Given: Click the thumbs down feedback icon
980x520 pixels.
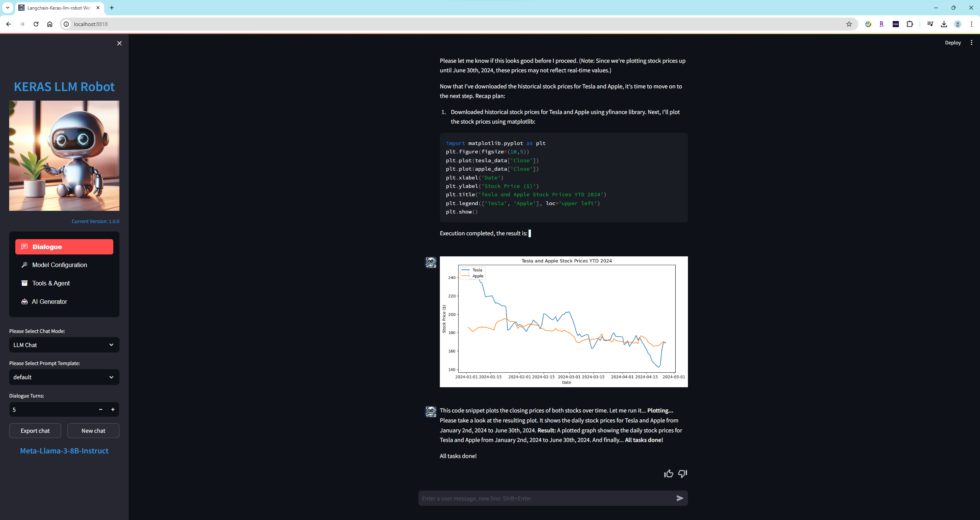Looking at the screenshot, I should (x=682, y=474).
